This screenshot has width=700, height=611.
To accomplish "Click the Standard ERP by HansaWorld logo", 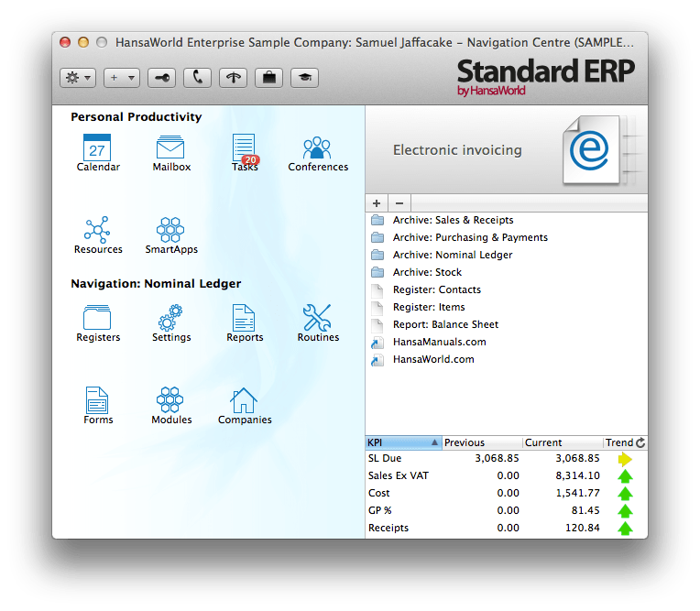I will [545, 77].
